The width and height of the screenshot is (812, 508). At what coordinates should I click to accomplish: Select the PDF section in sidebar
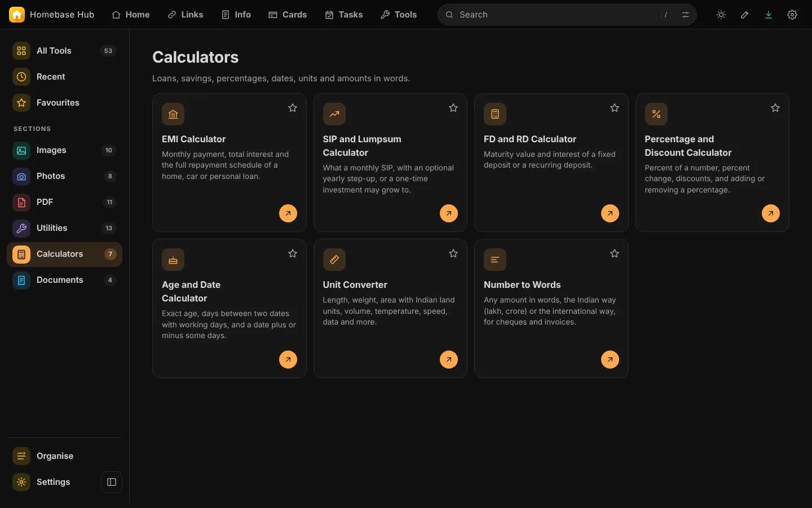[x=64, y=202]
